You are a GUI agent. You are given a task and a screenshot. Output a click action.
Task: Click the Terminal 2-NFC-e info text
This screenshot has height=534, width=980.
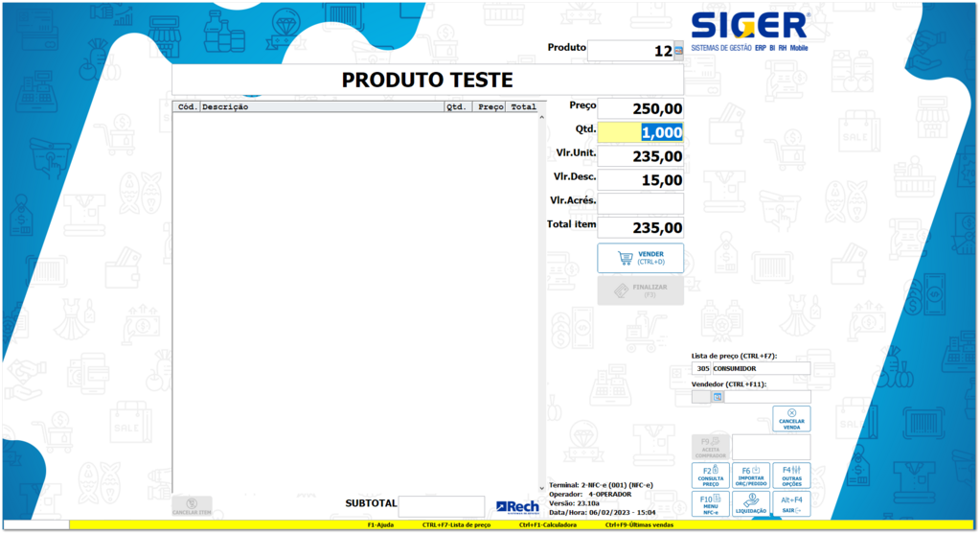601,485
